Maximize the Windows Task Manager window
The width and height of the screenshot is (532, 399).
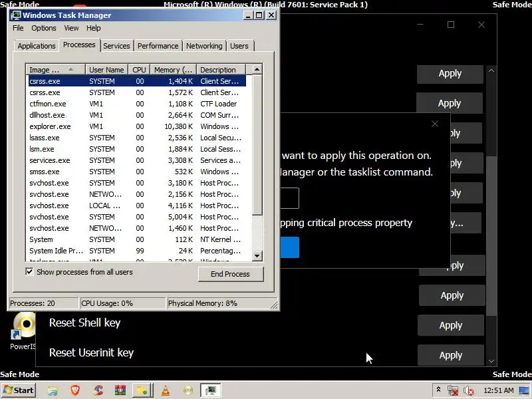[x=259, y=15]
